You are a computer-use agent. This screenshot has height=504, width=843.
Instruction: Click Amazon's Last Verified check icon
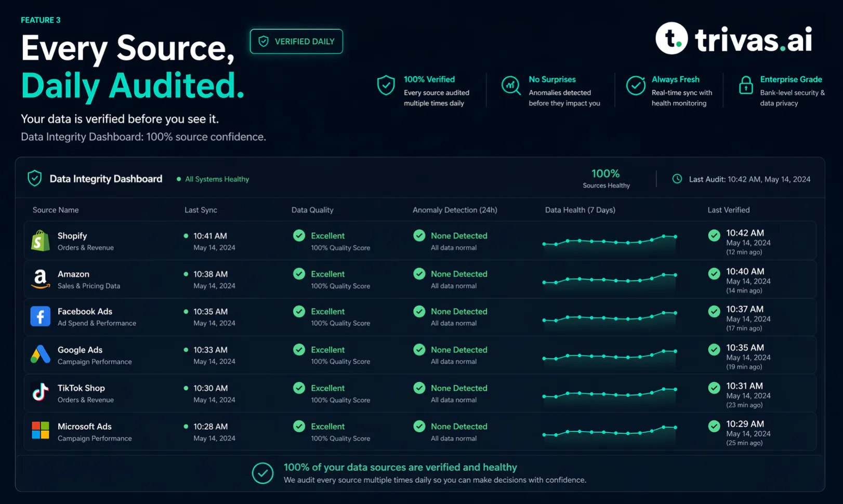[714, 273]
